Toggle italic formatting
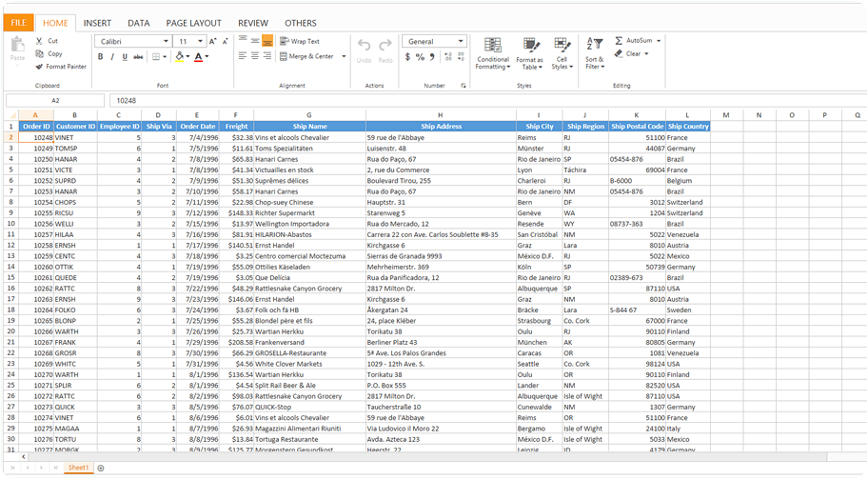 coord(112,57)
